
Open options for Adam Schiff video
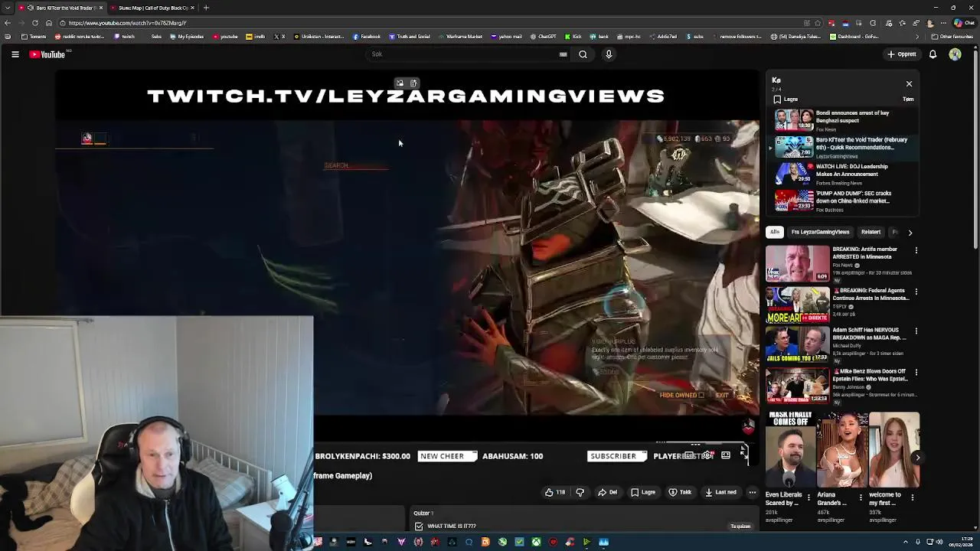pos(916,331)
